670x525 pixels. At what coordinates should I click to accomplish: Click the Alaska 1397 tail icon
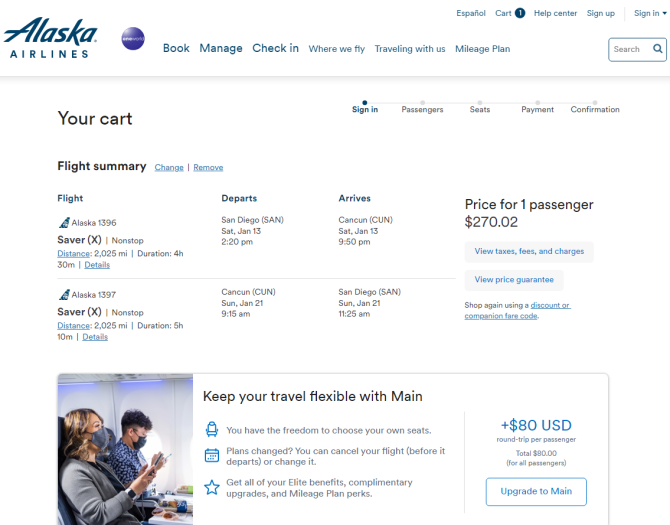tap(64, 295)
